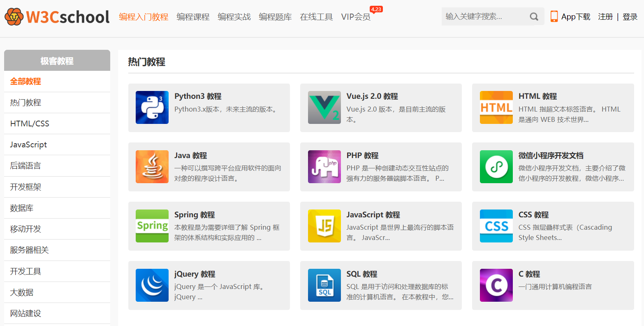This screenshot has width=644, height=326.
Task: Click the 微信小程序开发文档 title
Action: click(551, 156)
